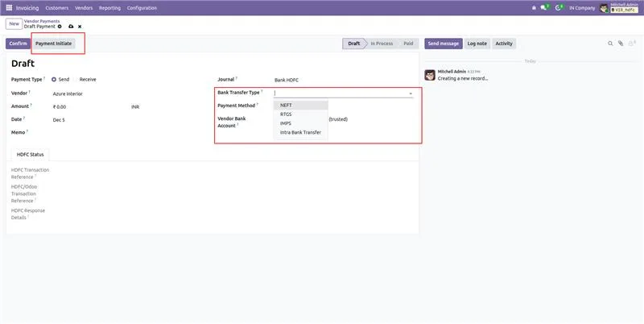Click the Payment Method label
This screenshot has width=644, height=324.
pos(237,106)
